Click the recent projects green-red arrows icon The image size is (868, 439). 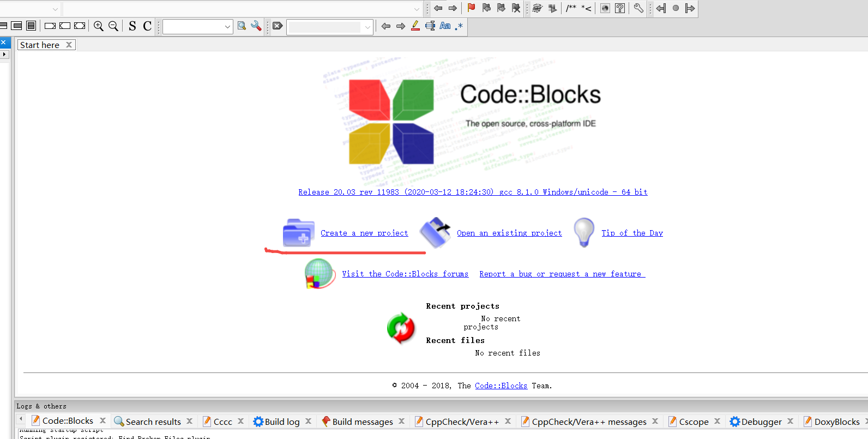[x=401, y=328]
